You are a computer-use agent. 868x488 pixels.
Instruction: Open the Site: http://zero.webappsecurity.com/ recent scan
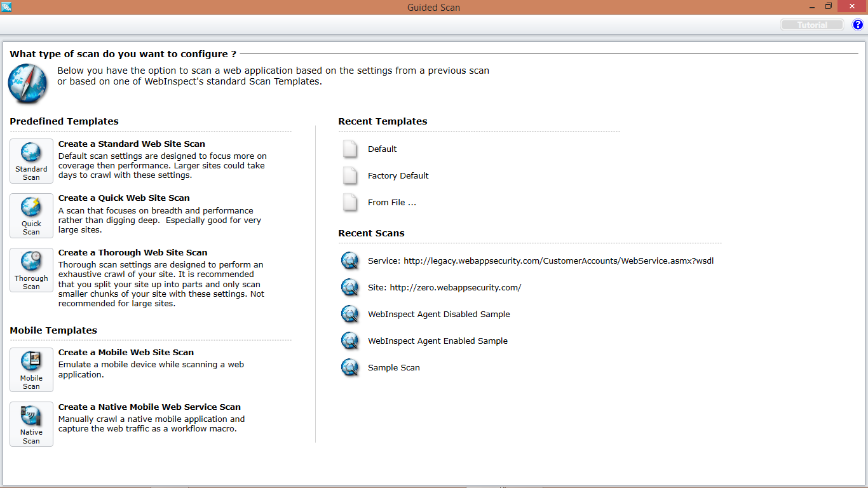click(x=444, y=287)
